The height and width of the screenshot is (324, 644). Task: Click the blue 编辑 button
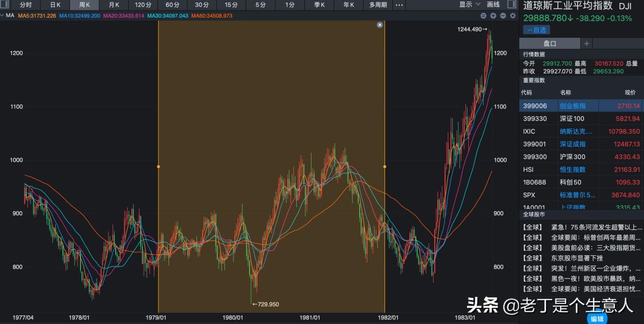[597, 318]
